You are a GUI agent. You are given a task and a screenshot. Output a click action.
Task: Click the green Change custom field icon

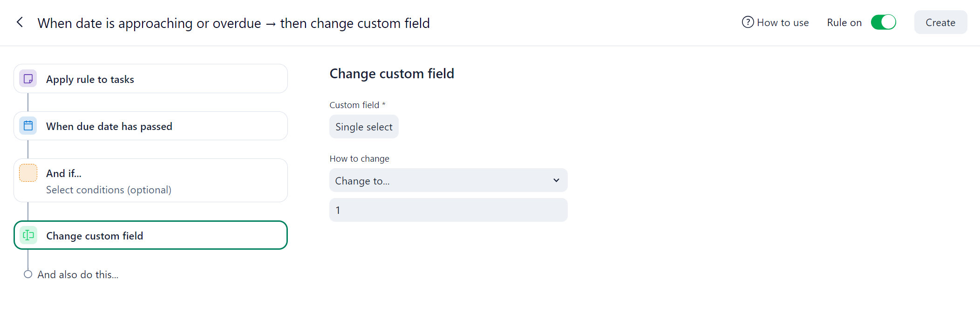pyautogui.click(x=28, y=235)
